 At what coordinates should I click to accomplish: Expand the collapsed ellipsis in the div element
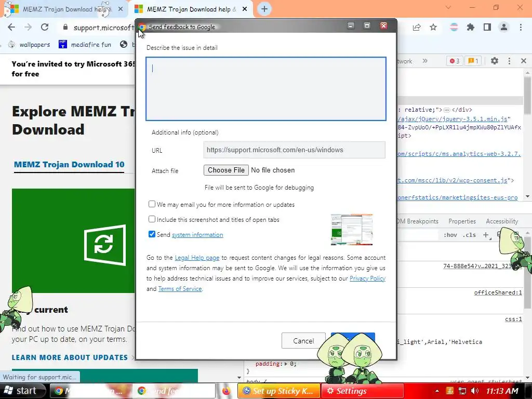[x=446, y=110]
